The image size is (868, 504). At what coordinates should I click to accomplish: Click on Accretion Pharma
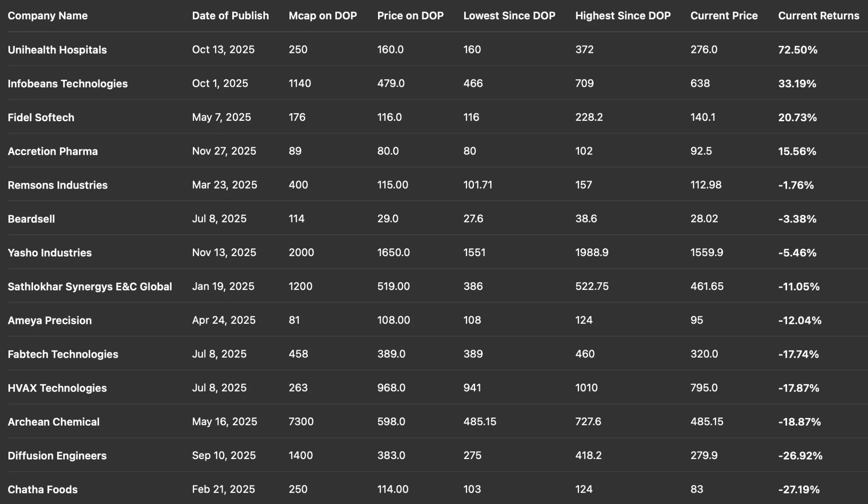click(53, 151)
